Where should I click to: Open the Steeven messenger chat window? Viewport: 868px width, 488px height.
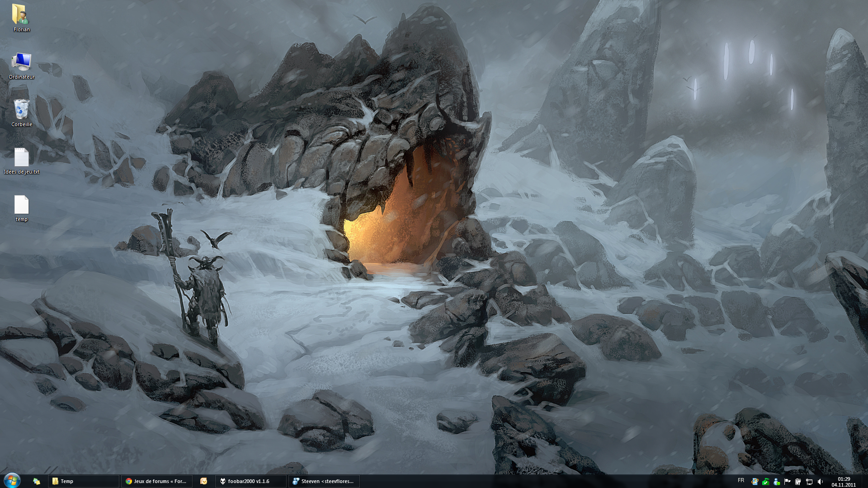(324, 481)
